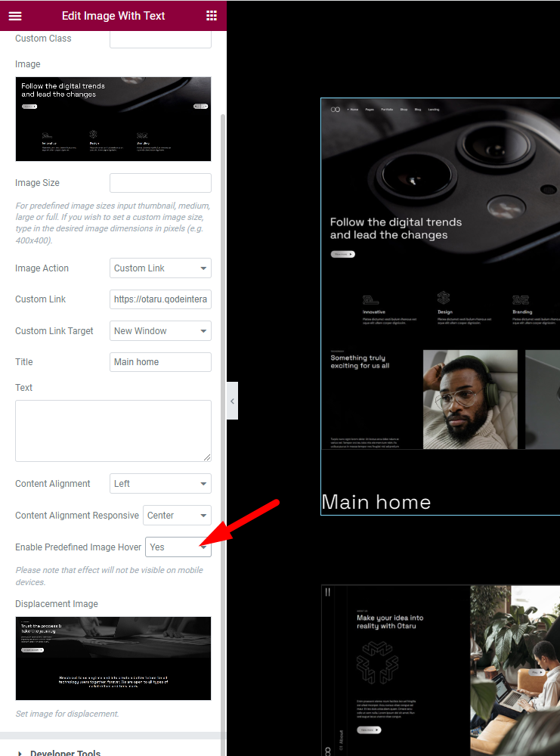
Task: Click the Image Size input field
Action: (x=160, y=183)
